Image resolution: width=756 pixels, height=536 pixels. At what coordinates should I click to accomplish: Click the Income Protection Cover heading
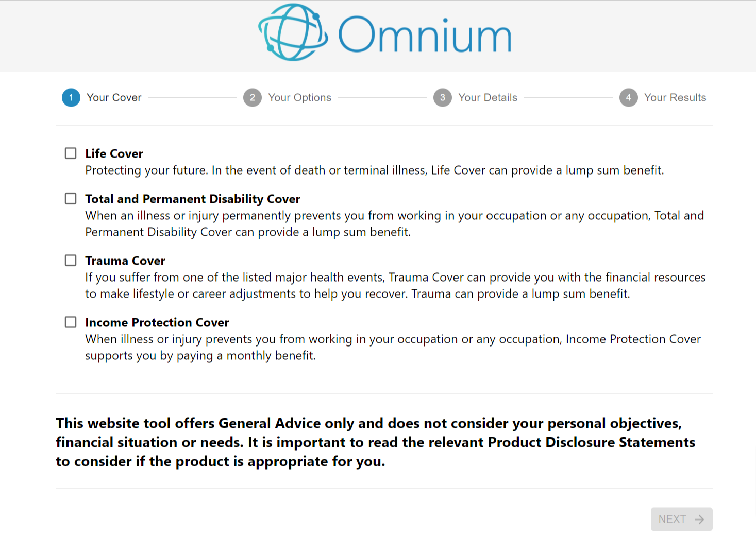(x=157, y=322)
